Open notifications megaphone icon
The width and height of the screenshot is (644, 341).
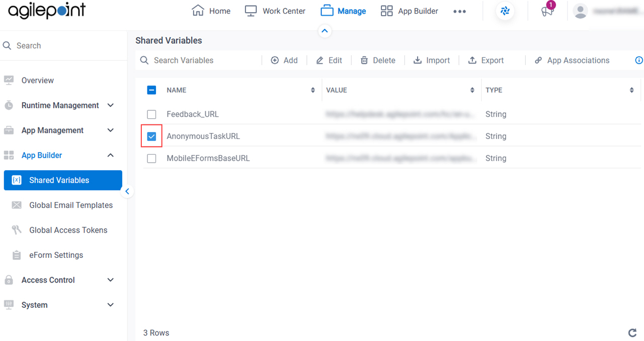(x=547, y=11)
